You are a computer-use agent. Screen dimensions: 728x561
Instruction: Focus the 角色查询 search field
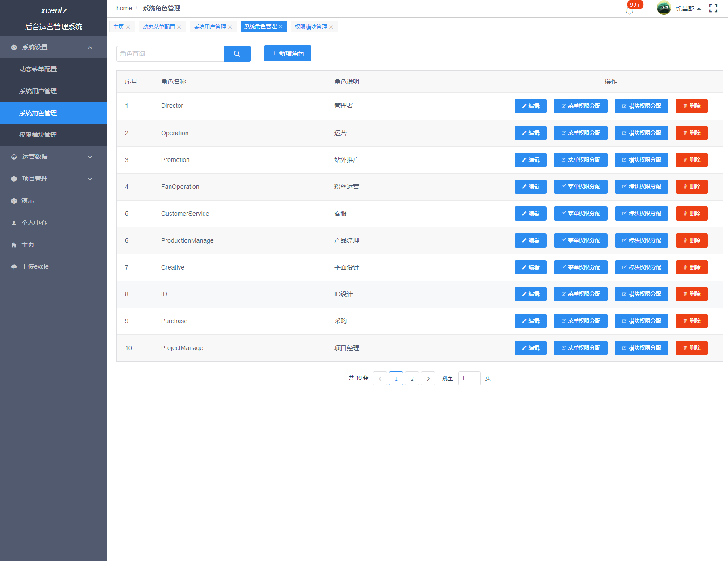point(170,54)
